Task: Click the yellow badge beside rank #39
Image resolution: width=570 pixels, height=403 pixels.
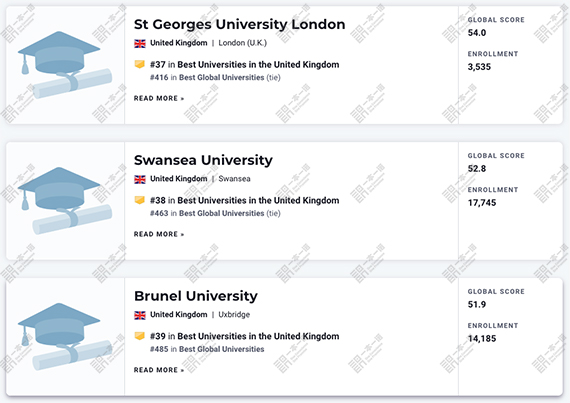Action: tap(140, 336)
